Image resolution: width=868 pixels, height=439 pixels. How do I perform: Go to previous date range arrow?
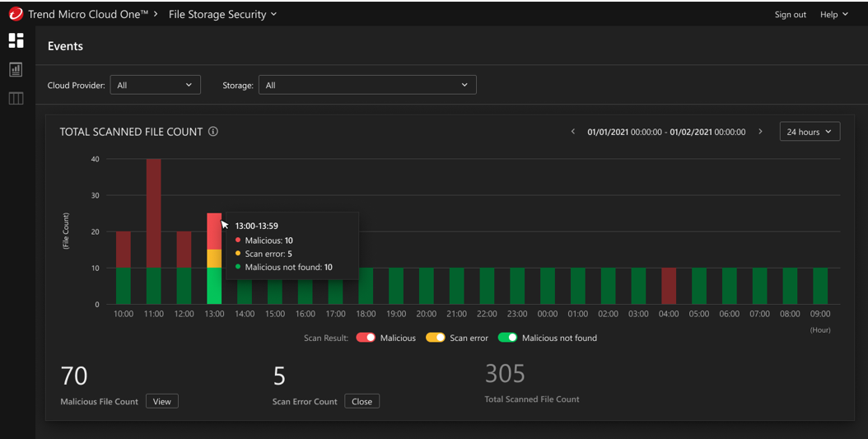(x=573, y=132)
